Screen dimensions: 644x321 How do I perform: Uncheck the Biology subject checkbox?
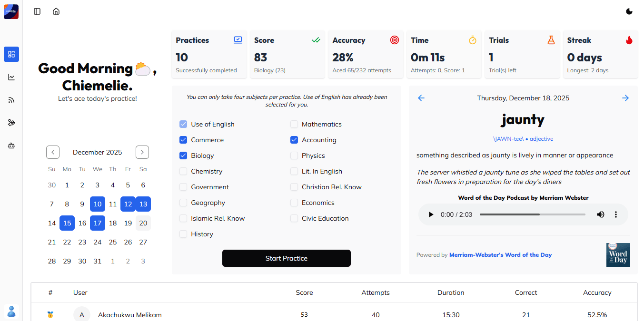pos(183,156)
